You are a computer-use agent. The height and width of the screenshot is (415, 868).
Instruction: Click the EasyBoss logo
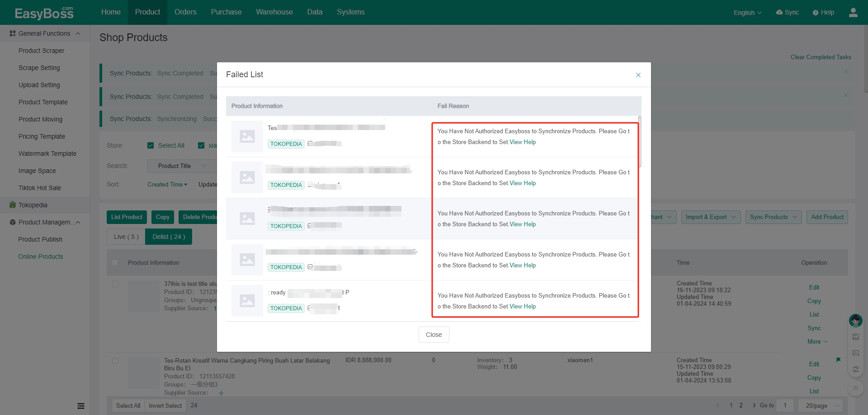tap(44, 13)
